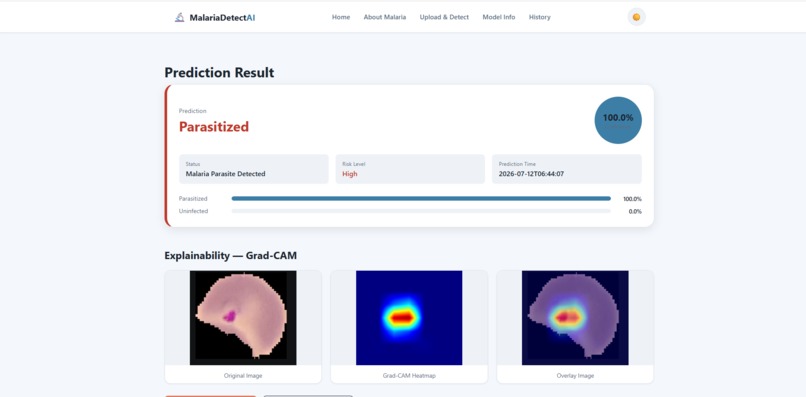806x397 pixels.
Task: Open the Home nav item
Action: click(x=341, y=17)
